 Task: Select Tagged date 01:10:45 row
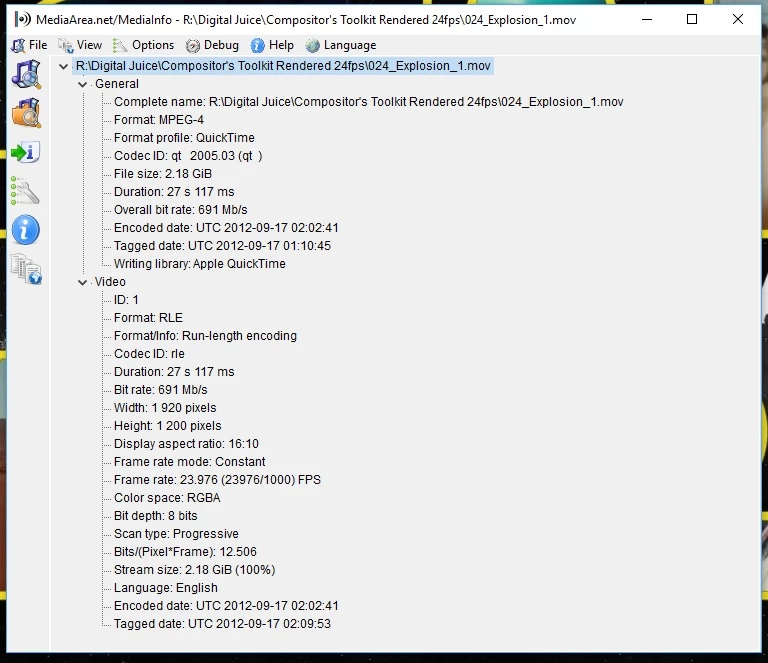(x=222, y=246)
